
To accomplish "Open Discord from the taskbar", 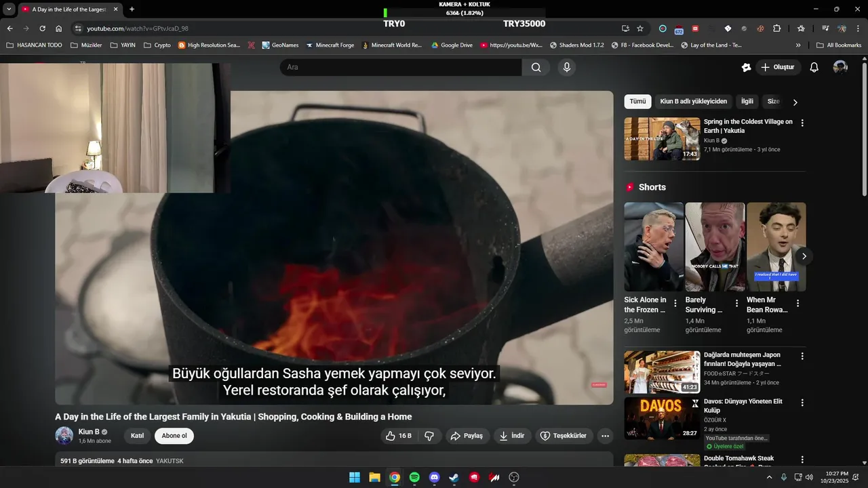I will point(435,477).
